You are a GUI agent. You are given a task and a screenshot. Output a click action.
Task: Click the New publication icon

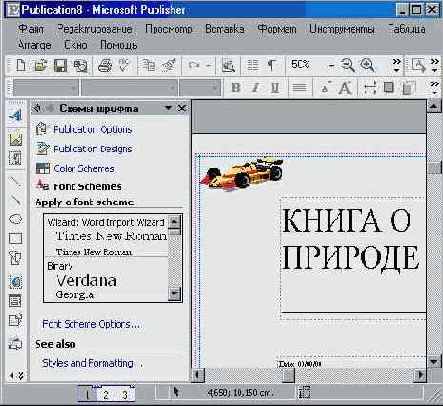pyautogui.click(x=21, y=65)
